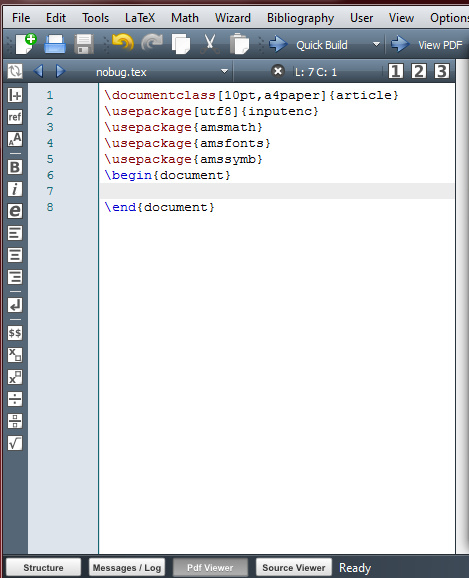Click bookmark 2 button
The image size is (469, 578).
point(418,71)
